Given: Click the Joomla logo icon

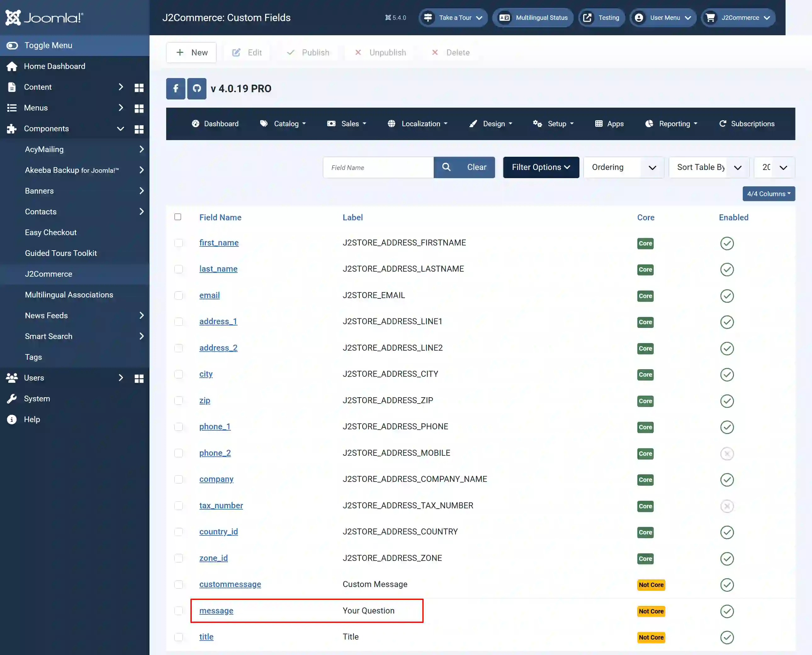Looking at the screenshot, I should (x=13, y=17).
